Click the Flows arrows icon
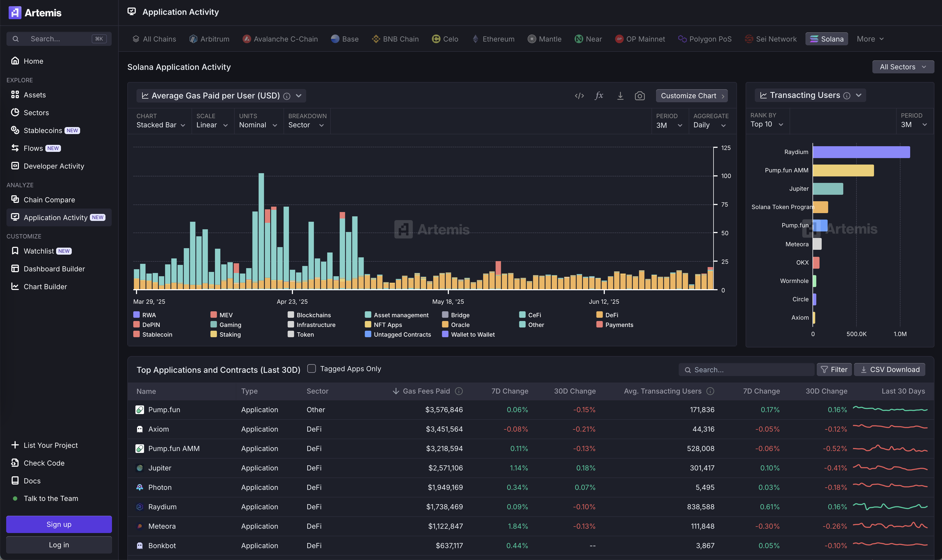The image size is (942, 560). pyautogui.click(x=15, y=148)
